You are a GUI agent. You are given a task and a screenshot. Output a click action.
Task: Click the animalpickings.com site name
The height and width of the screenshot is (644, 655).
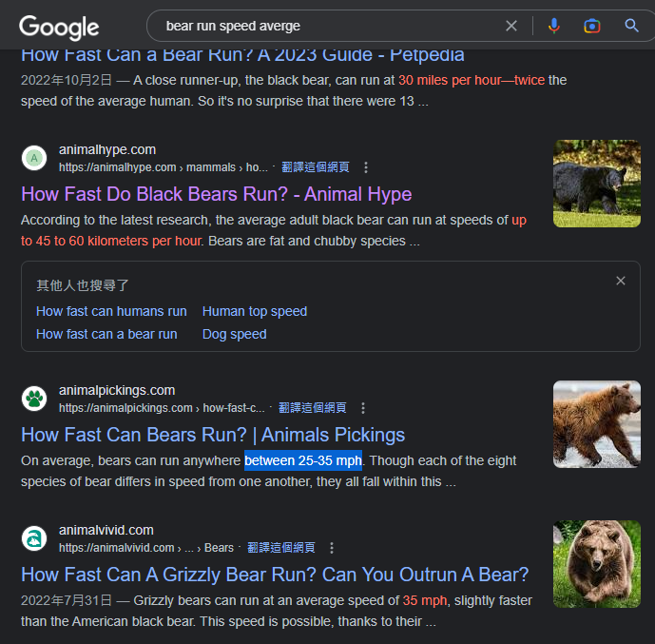[117, 390]
